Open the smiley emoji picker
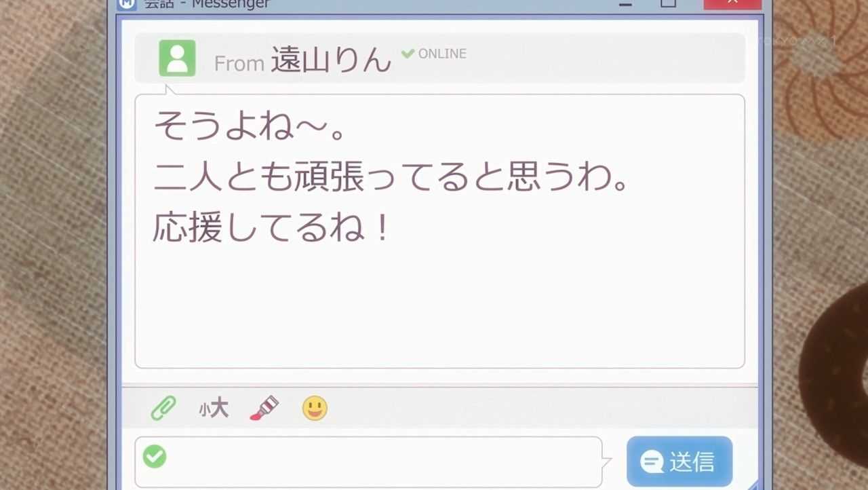This screenshot has height=490, width=868. tap(315, 408)
